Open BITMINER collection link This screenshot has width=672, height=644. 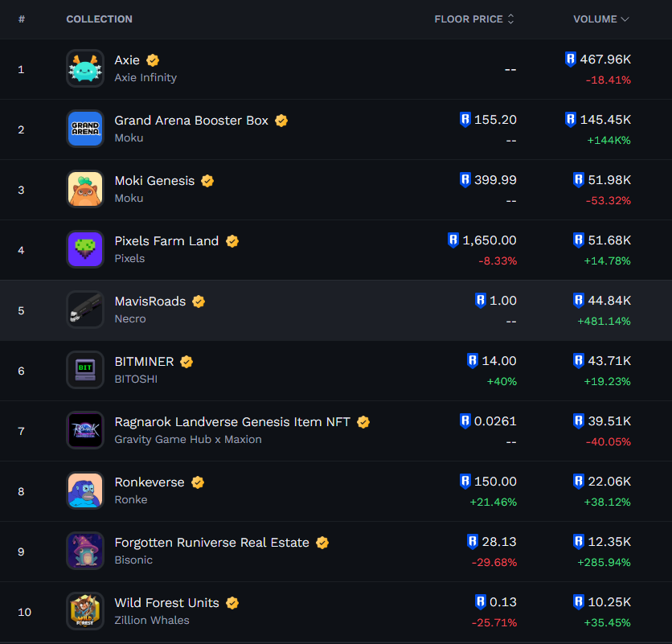pyautogui.click(x=144, y=363)
